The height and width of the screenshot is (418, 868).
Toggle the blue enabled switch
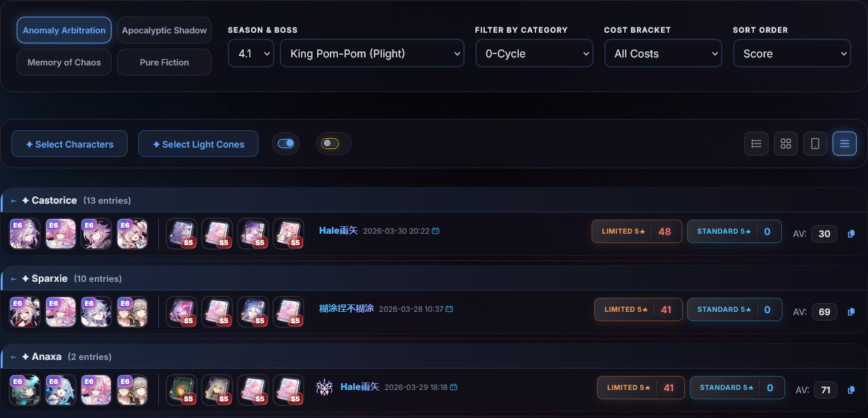[x=286, y=144]
